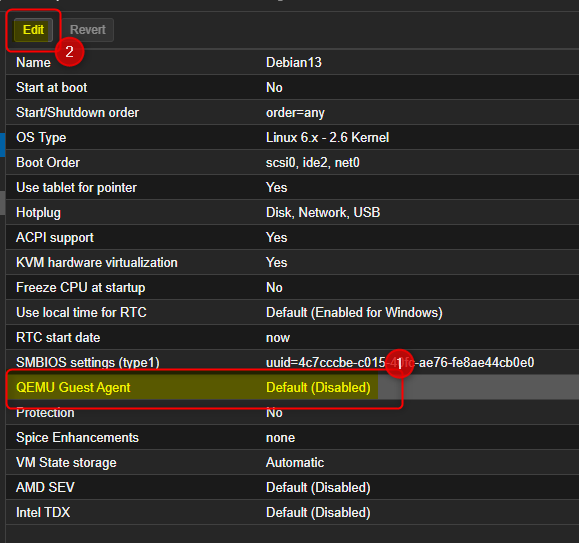The image size is (579, 543).
Task: Click AMD SEV's Default (Disabled) value
Action: [318, 488]
